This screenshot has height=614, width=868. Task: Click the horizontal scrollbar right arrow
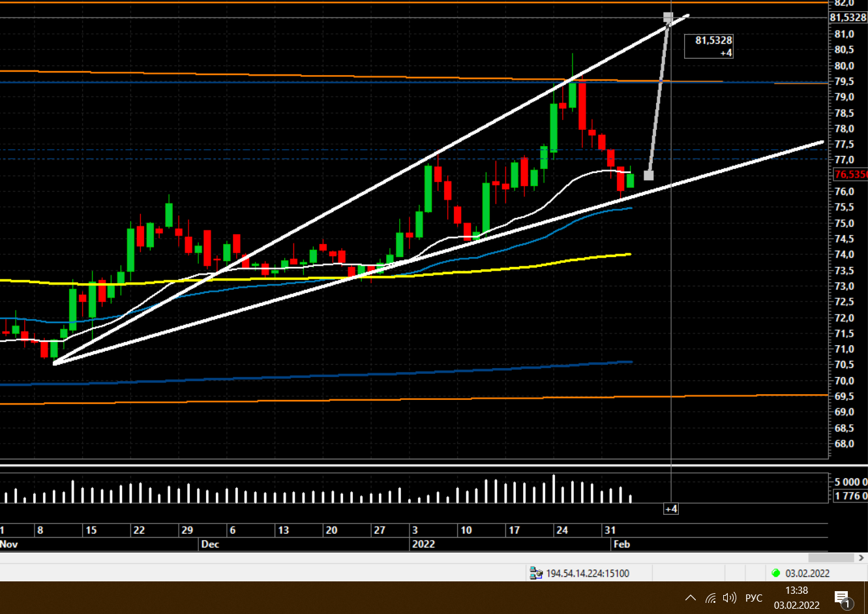tap(861, 558)
